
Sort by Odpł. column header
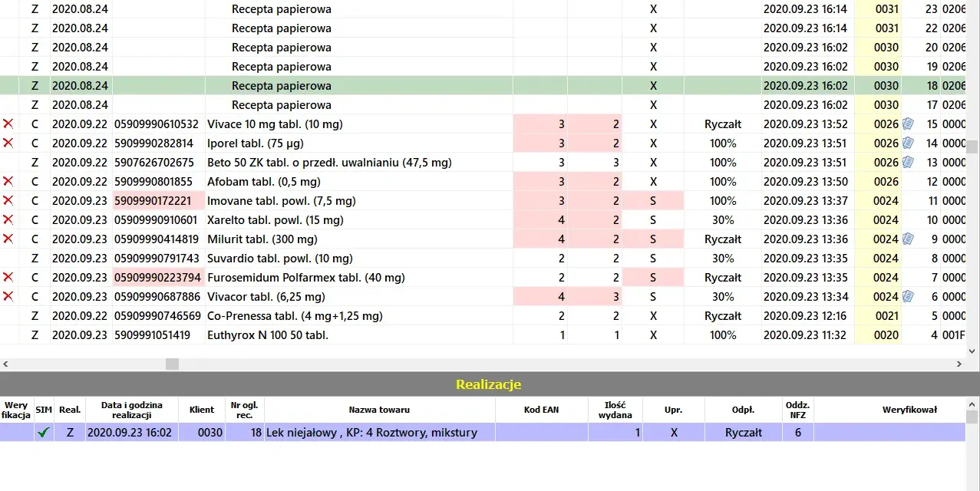744,410
